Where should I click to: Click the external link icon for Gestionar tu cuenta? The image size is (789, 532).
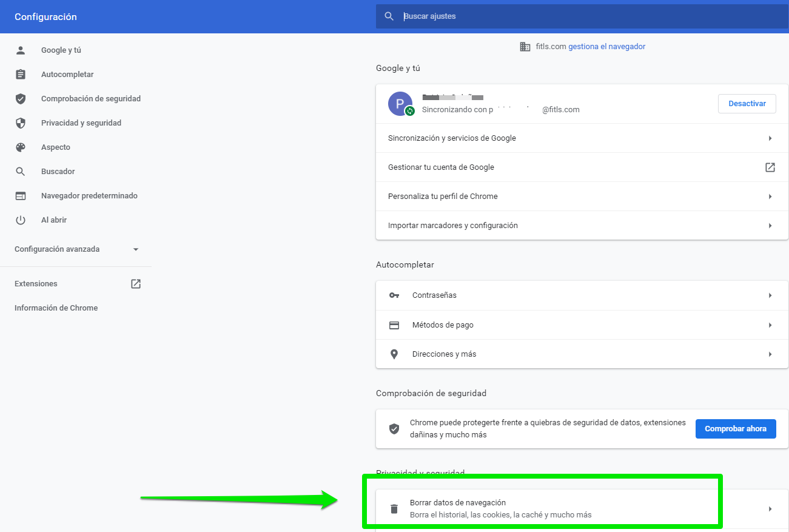[x=770, y=167]
